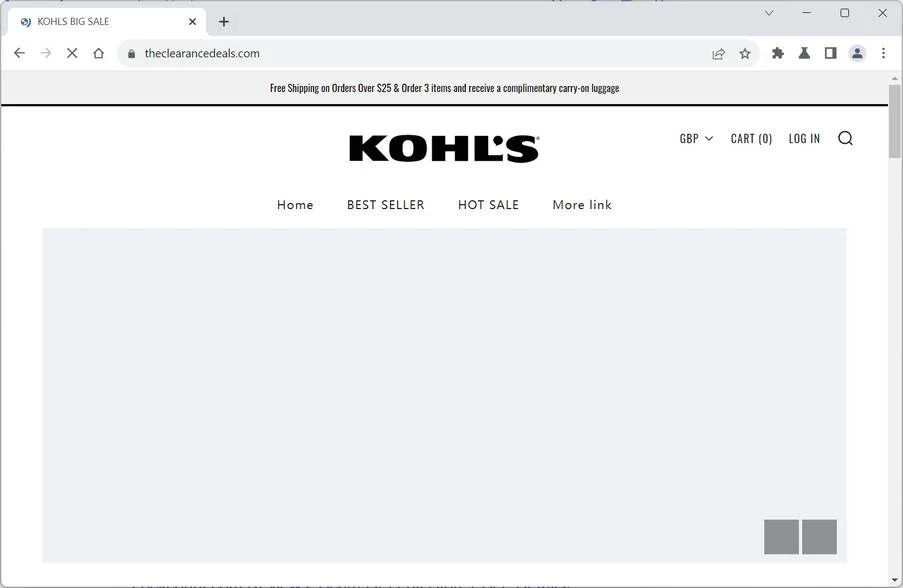Click the main banner placeholder image
The image size is (903, 588).
pyautogui.click(x=444, y=395)
